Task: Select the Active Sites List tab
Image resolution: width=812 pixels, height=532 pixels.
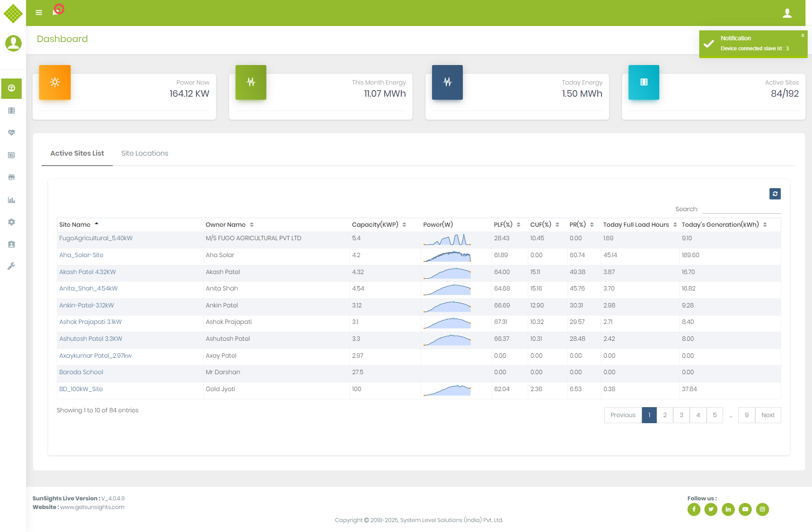Action: pyautogui.click(x=77, y=153)
